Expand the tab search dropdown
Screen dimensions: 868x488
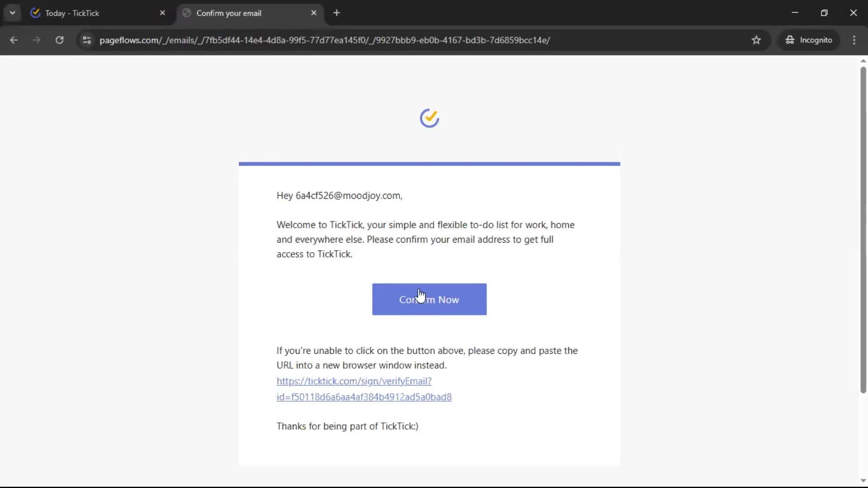(x=12, y=13)
